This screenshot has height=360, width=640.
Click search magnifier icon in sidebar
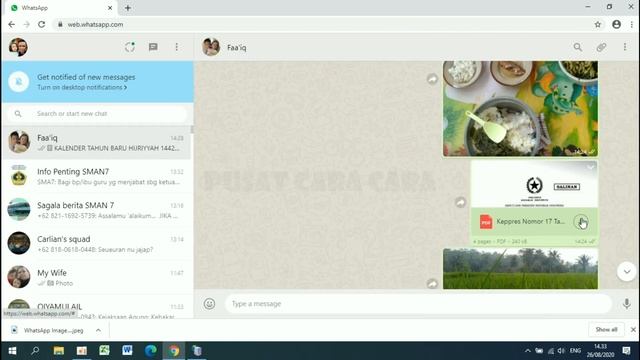click(x=18, y=113)
